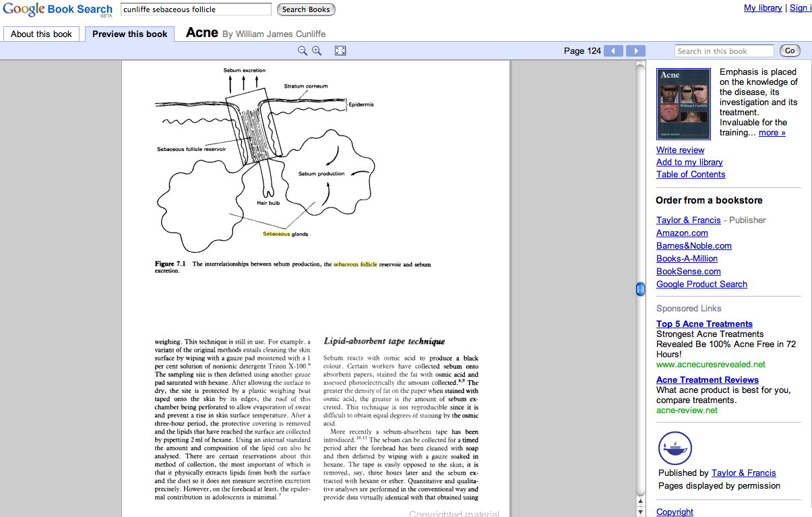The height and width of the screenshot is (517, 812).
Task: Go to next page arrow
Action: pos(635,51)
